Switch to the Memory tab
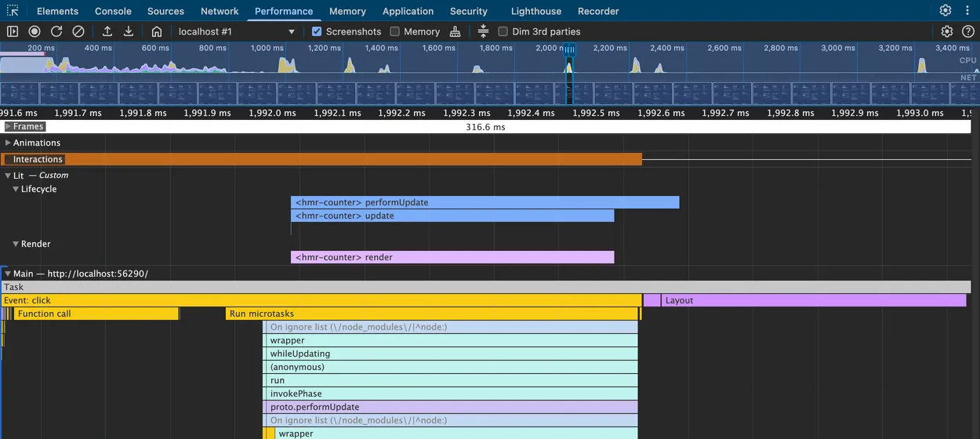Viewport: 980px width, 439px height. pos(347,11)
